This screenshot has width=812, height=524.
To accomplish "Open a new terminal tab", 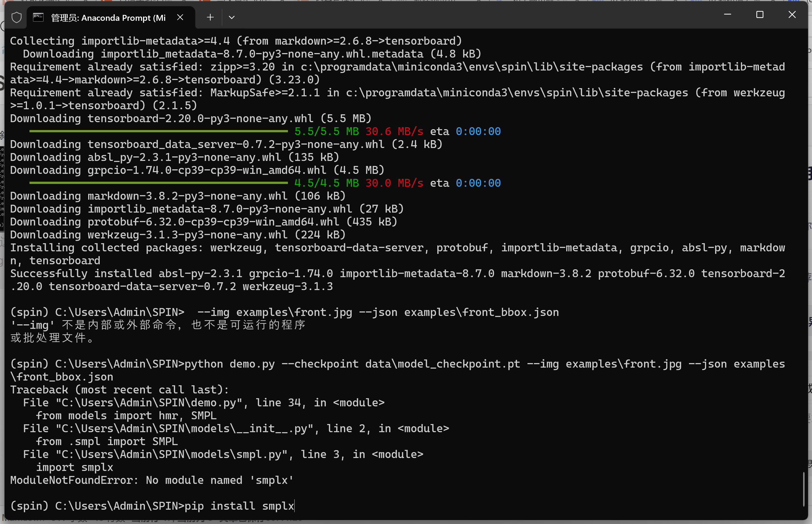I will point(210,17).
